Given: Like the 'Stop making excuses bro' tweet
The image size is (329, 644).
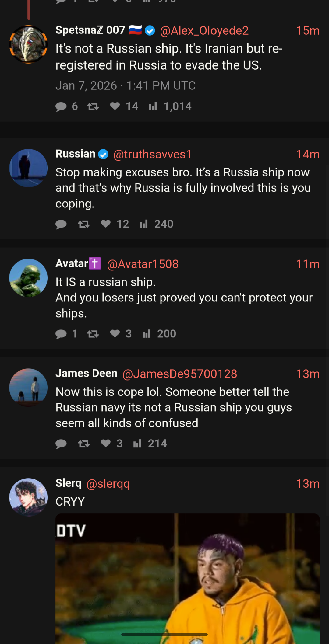Looking at the screenshot, I should point(106,224).
